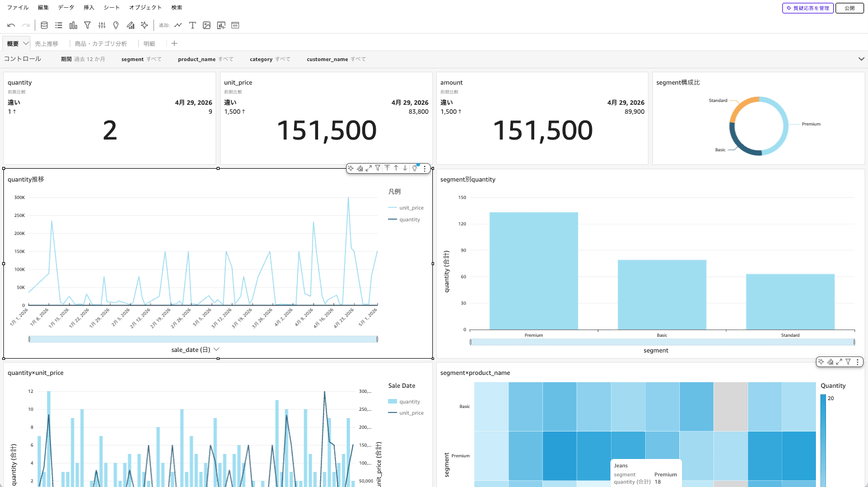Click the segment別quantity chart range slider
868x487 pixels.
tap(662, 342)
